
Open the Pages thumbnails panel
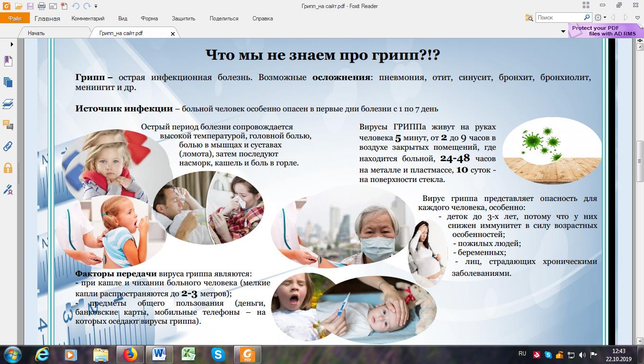[8, 82]
